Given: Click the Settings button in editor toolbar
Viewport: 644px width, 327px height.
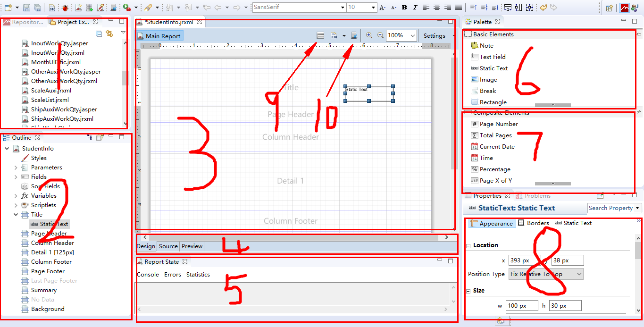Looking at the screenshot, I should tap(435, 35).
